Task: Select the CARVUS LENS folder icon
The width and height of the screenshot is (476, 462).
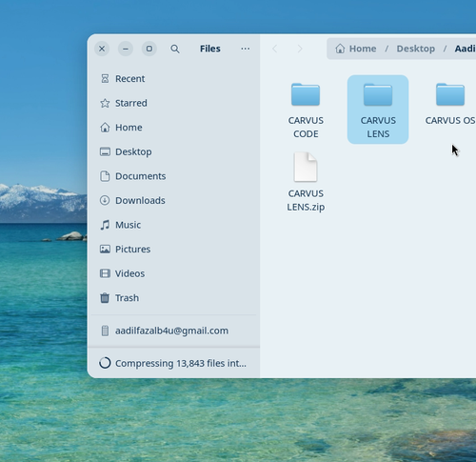Action: point(378,94)
